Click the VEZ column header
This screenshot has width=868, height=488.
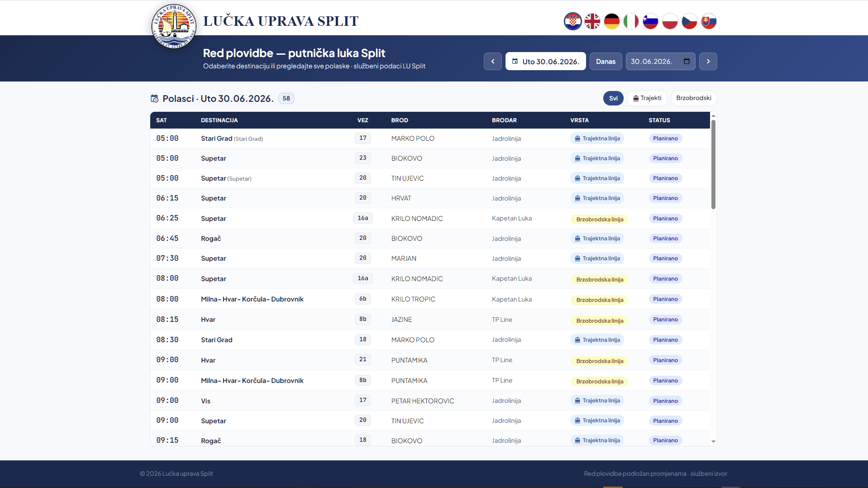362,120
